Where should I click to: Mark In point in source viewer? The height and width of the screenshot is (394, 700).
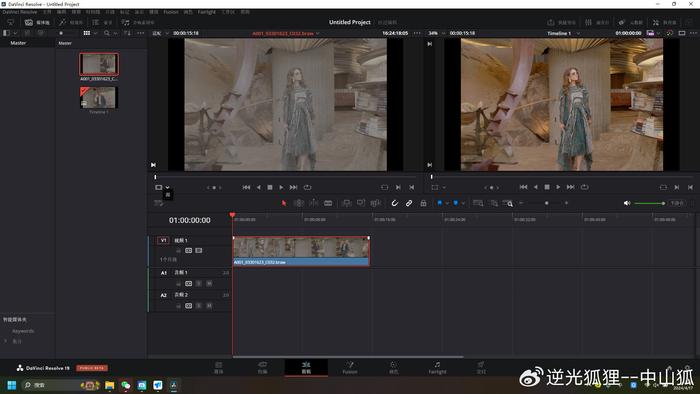pyautogui.click(x=398, y=187)
